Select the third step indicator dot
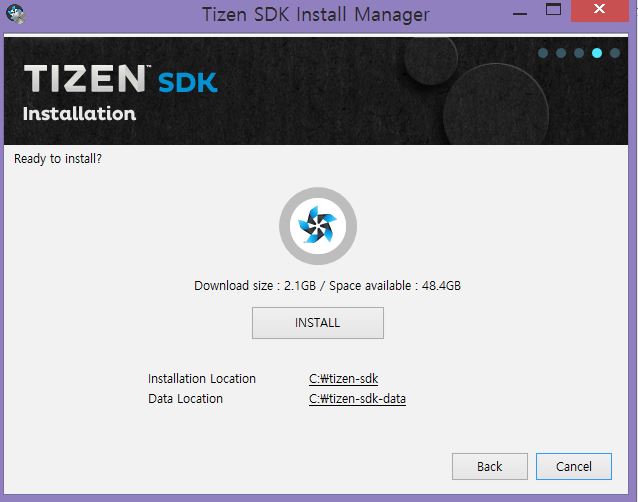 [x=579, y=53]
